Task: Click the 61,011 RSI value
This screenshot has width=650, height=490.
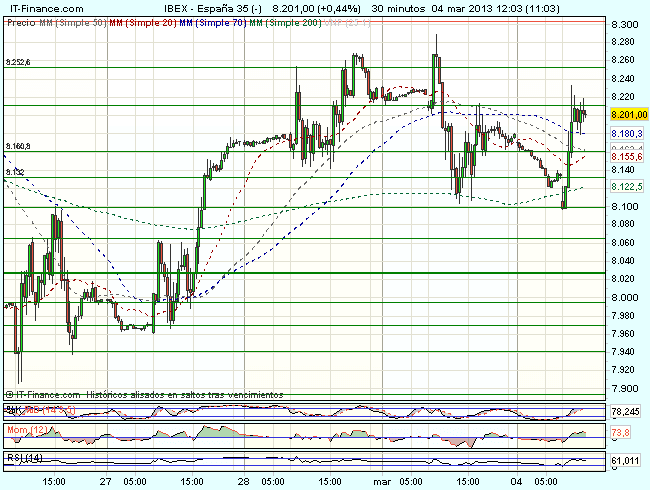Action: 626,461
